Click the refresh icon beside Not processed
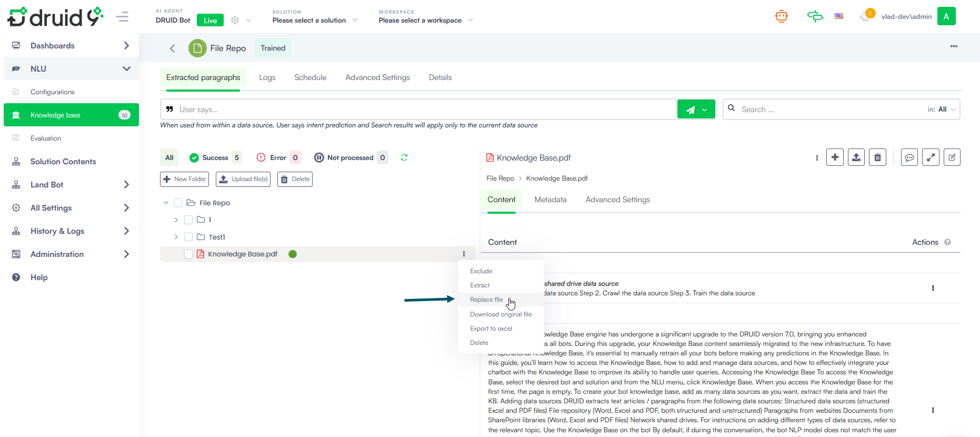The width and height of the screenshot is (980, 437). (404, 157)
